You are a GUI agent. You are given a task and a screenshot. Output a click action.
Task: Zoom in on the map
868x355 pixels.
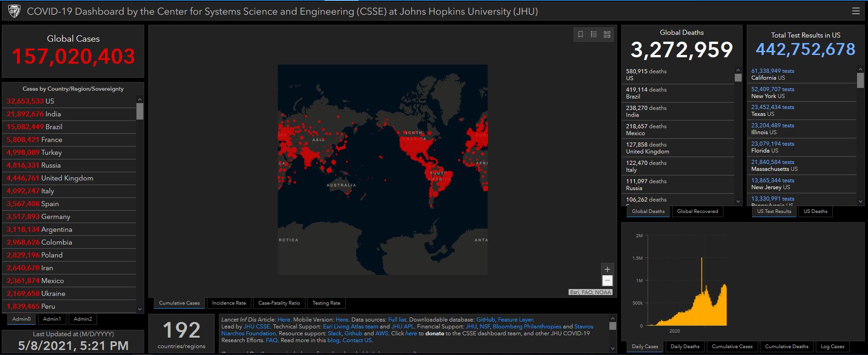(607, 269)
